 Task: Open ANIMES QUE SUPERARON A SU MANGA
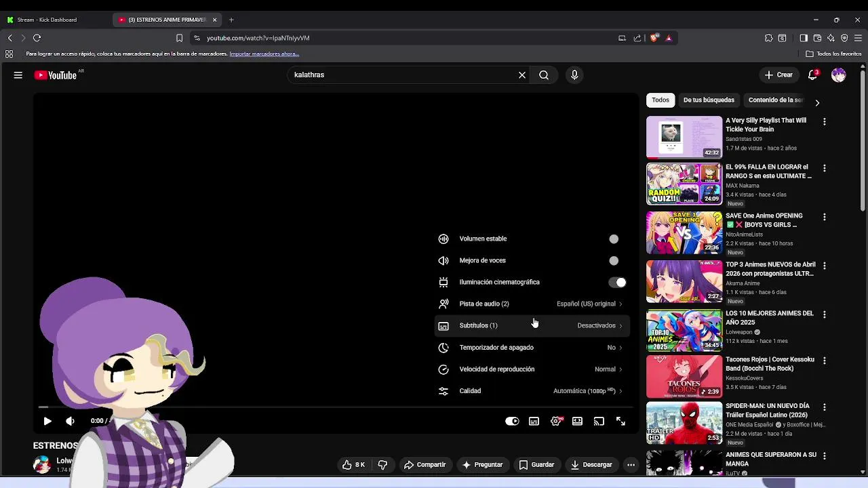pos(771,459)
